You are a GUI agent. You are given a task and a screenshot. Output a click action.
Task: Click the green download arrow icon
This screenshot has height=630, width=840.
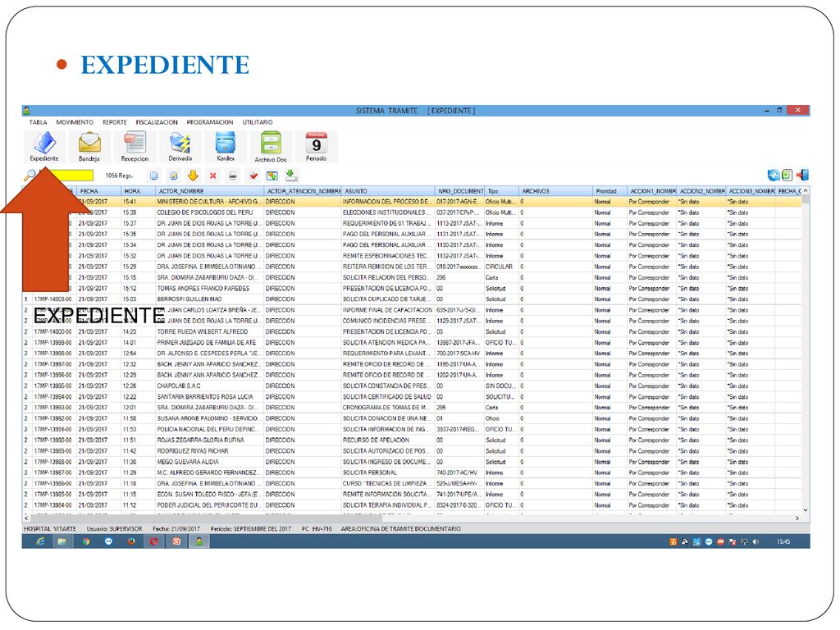tap(291, 176)
